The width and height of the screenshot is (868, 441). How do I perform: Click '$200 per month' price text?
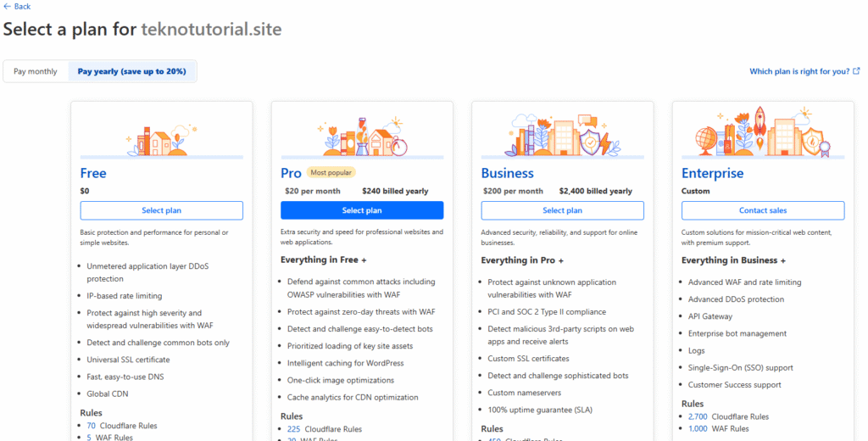coord(513,191)
